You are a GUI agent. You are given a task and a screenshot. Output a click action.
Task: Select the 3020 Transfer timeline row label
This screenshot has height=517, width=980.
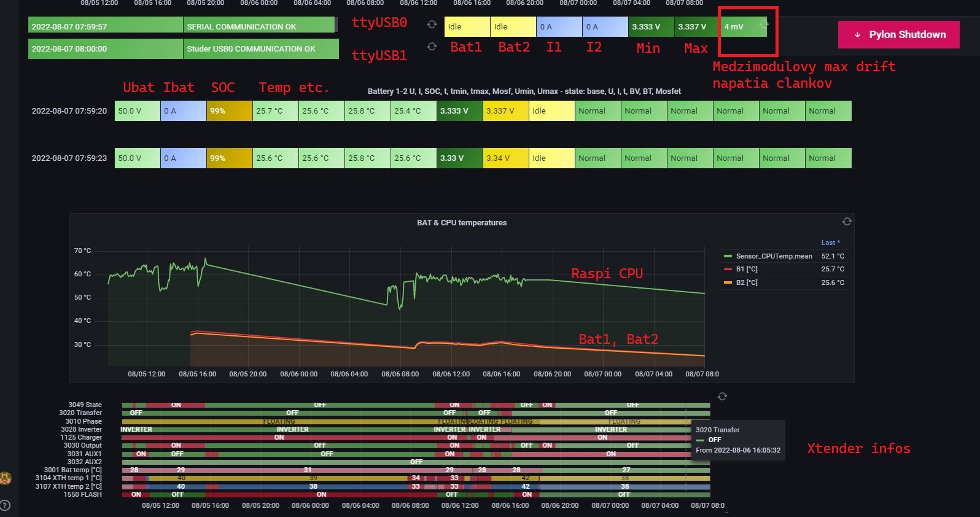pyautogui.click(x=80, y=413)
